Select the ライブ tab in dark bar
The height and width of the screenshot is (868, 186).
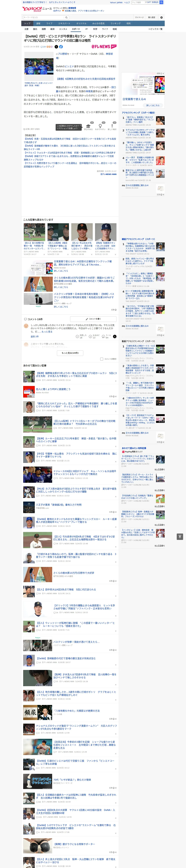coord(49,24)
